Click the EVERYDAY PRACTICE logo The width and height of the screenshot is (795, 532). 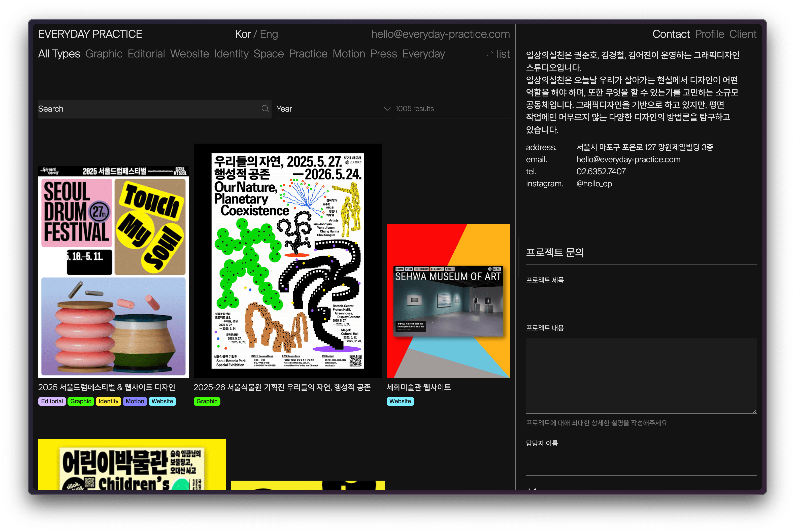(90, 34)
